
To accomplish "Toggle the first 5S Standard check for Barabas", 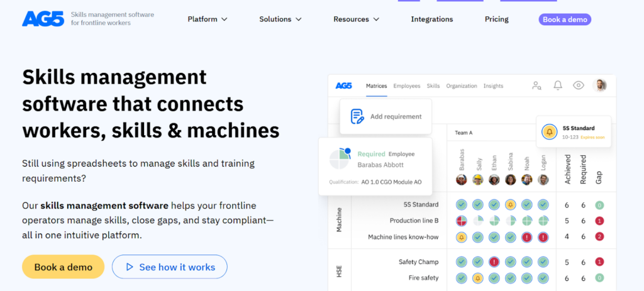I will (x=462, y=204).
